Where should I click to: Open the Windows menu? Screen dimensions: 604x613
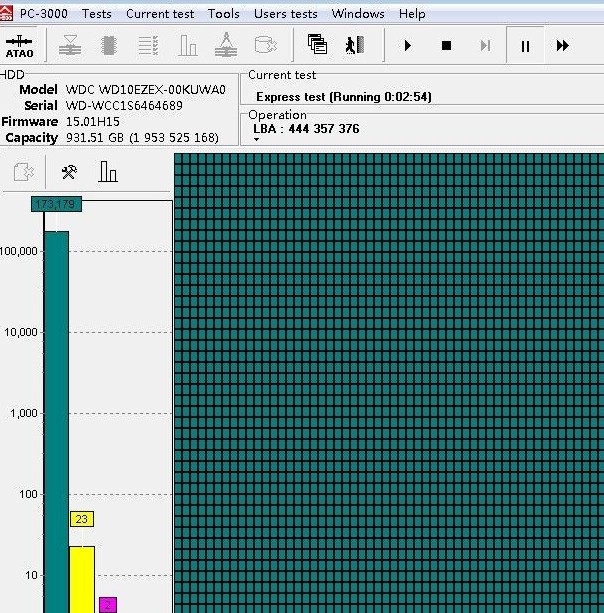tap(358, 14)
